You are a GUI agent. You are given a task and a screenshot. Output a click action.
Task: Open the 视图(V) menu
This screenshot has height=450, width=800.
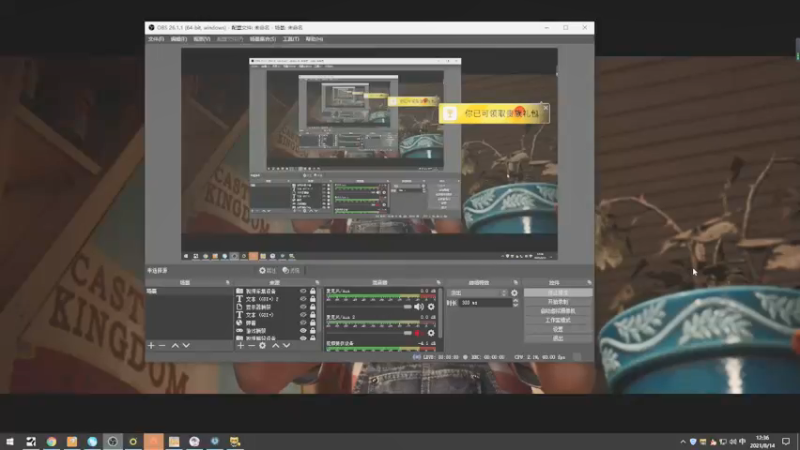202,39
